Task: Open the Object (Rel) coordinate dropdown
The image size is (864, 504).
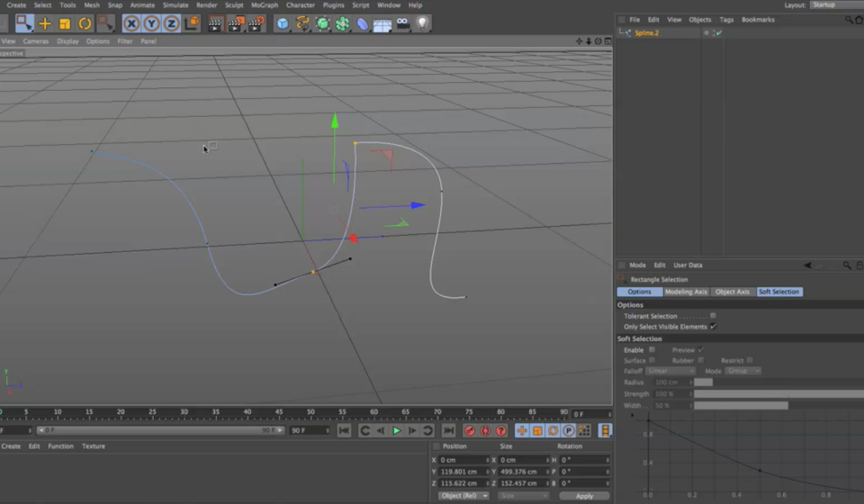Action: pos(463,496)
